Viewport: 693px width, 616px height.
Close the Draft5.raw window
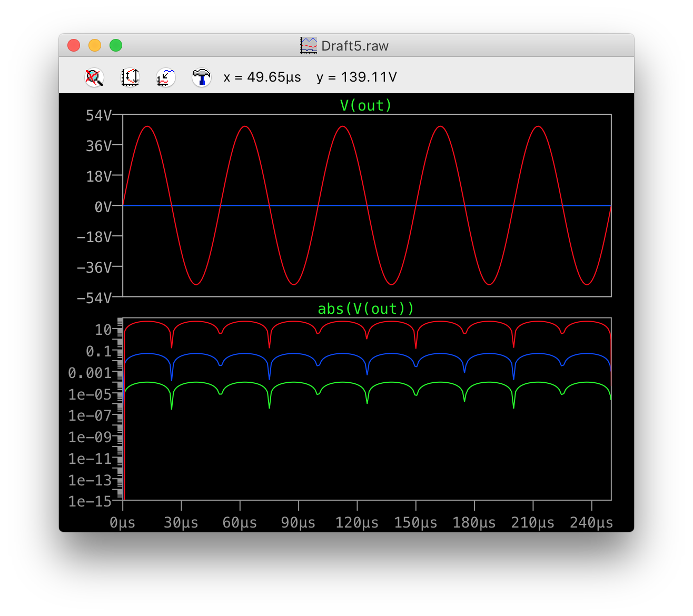pos(74,46)
